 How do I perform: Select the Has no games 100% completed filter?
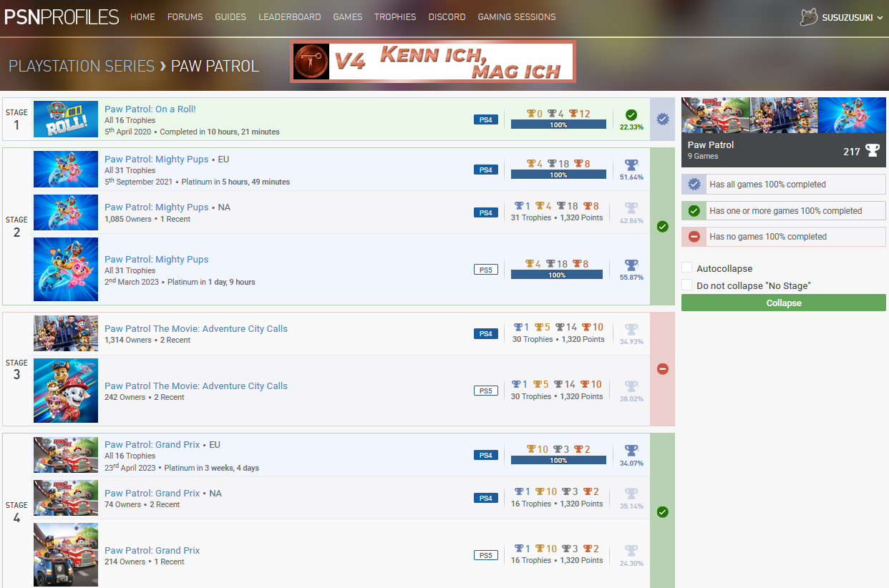pos(784,237)
